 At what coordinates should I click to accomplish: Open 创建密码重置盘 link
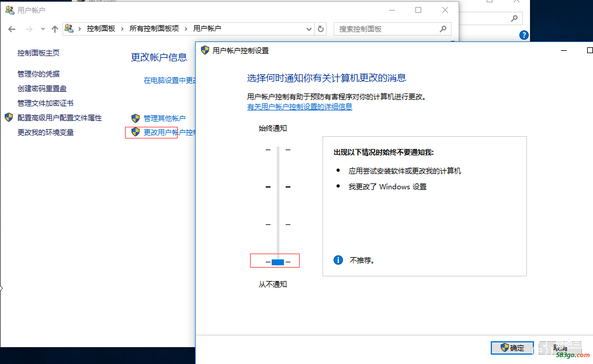coord(42,89)
